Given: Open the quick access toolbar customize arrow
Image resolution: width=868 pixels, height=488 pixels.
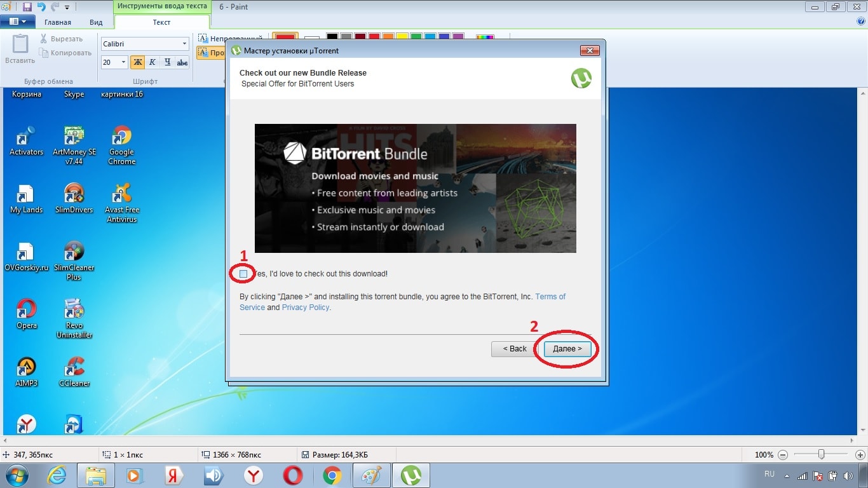Looking at the screenshot, I should 67,8.
